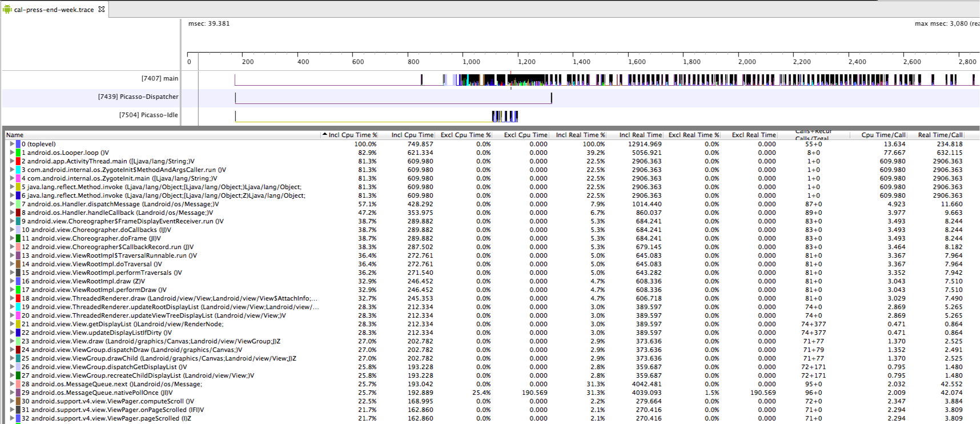Click the red color swatch for ActivityThread.main
Image resolution: width=980 pixels, height=424 pixels.
[x=18, y=161]
